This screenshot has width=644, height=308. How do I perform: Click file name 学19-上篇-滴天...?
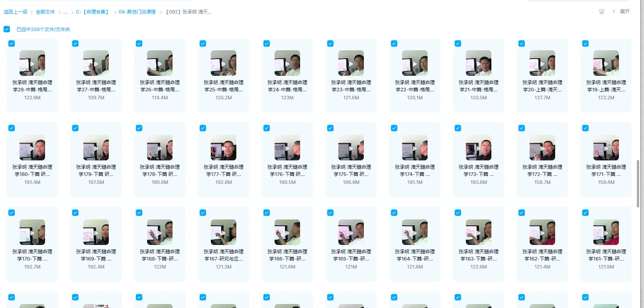pos(606,86)
